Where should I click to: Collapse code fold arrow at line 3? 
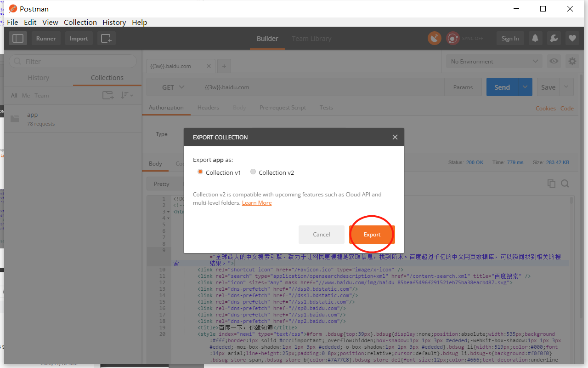(x=169, y=212)
